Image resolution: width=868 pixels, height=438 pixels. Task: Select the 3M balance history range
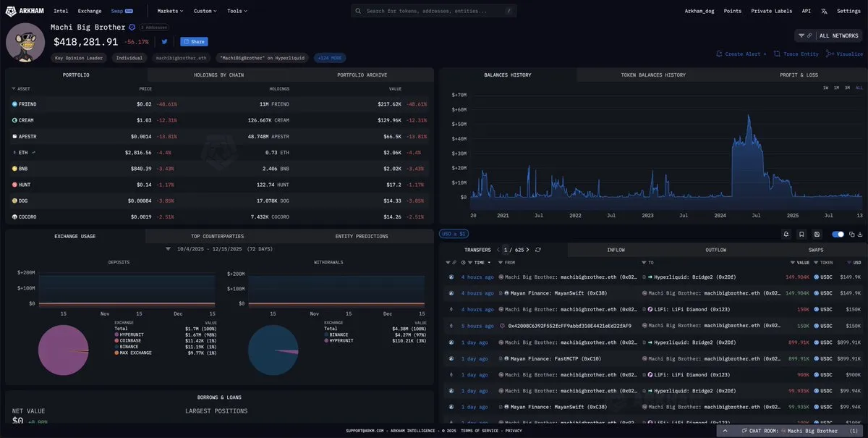pyautogui.click(x=847, y=88)
